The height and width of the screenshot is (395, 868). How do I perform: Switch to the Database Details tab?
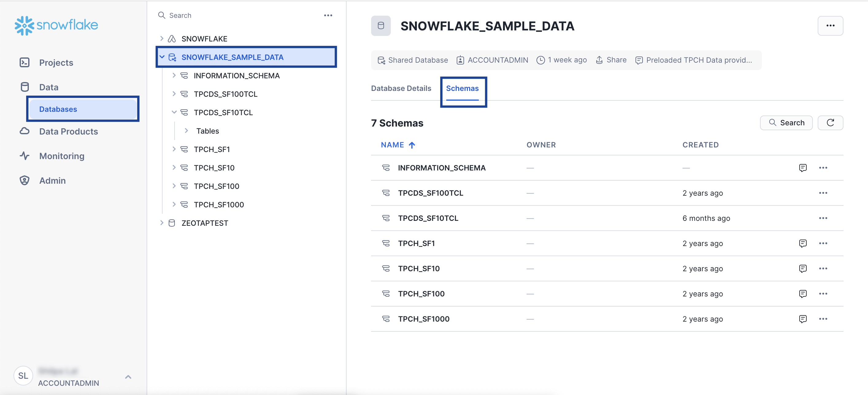tap(401, 88)
